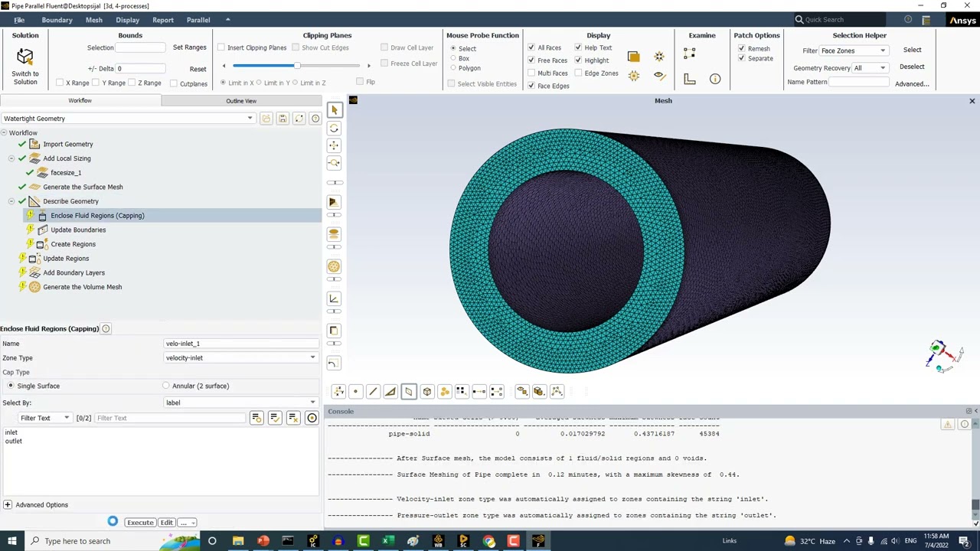Select the body/cube selection filter icon
980x551 pixels.
[x=427, y=392]
